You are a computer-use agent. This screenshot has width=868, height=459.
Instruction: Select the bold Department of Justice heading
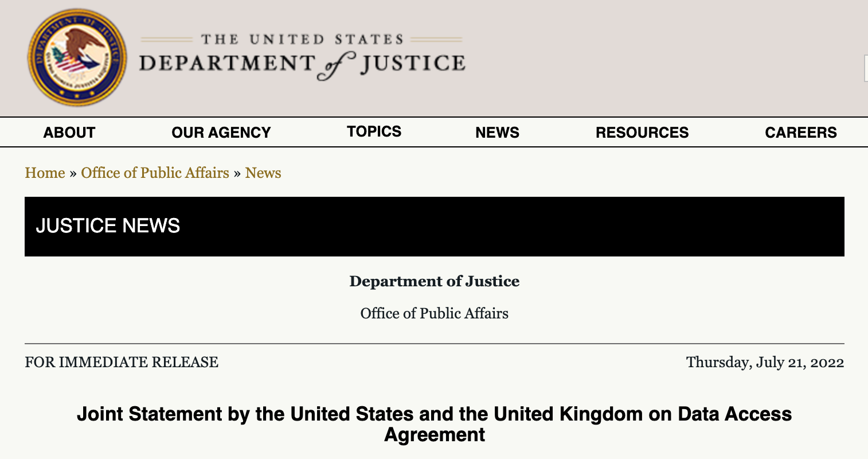click(435, 281)
